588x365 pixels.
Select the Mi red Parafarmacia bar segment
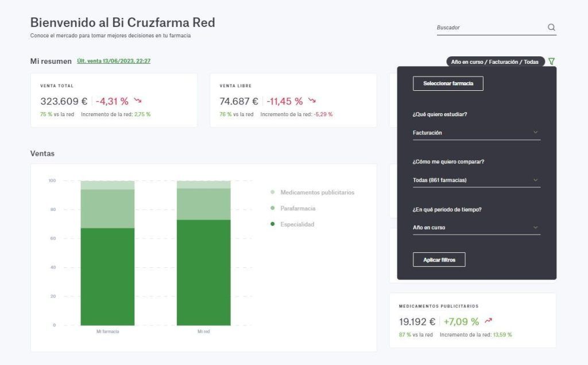click(x=204, y=204)
